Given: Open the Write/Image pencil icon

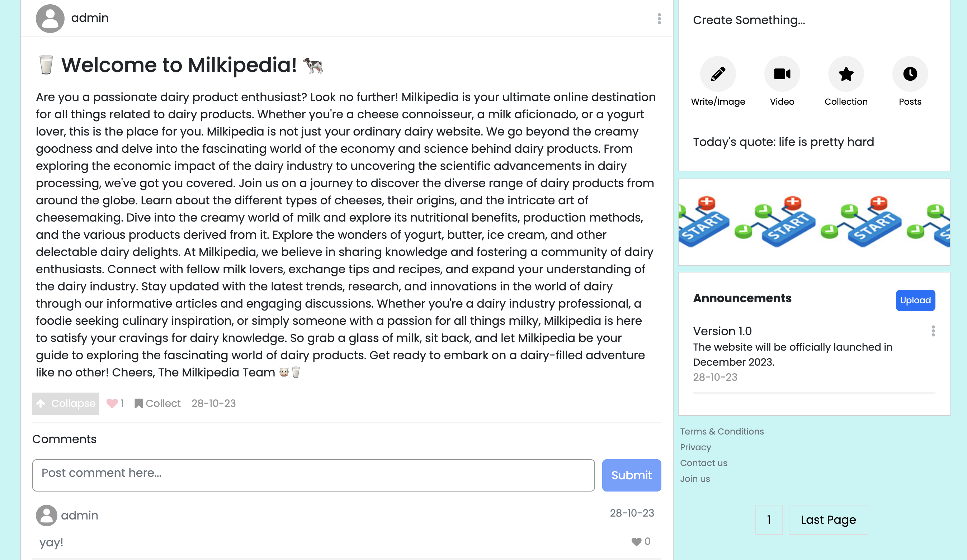Looking at the screenshot, I should [x=718, y=73].
